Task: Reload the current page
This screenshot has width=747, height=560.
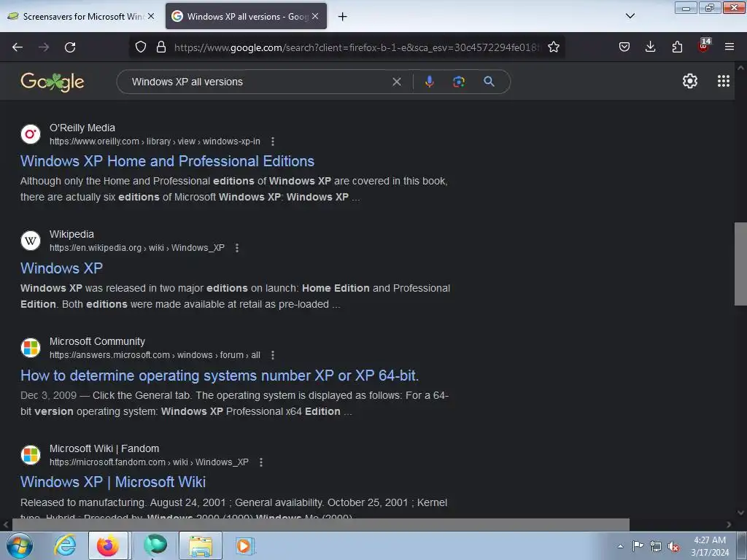Action: [70, 47]
